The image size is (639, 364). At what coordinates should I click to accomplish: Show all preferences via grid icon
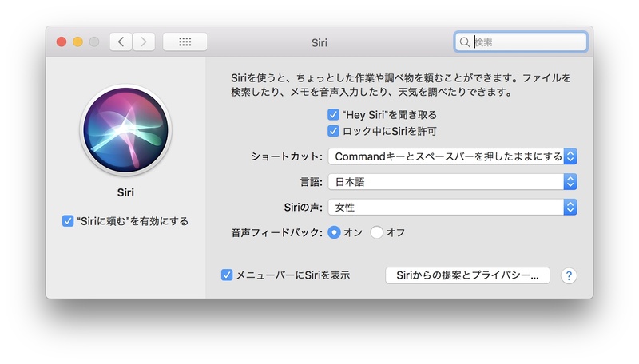pos(185,42)
